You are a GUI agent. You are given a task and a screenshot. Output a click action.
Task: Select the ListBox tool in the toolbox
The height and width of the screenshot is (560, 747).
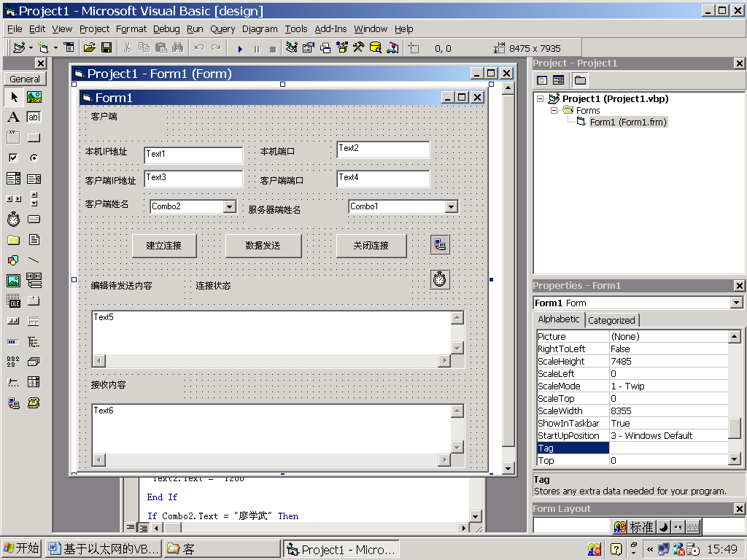point(34,179)
